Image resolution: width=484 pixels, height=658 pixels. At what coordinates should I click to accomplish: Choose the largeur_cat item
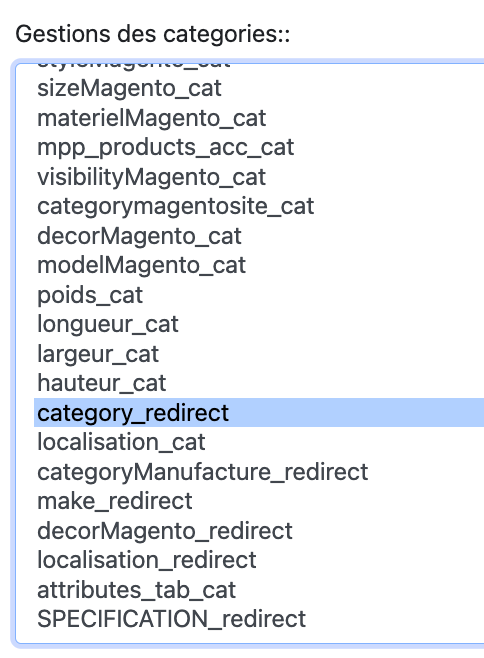tap(259, 354)
